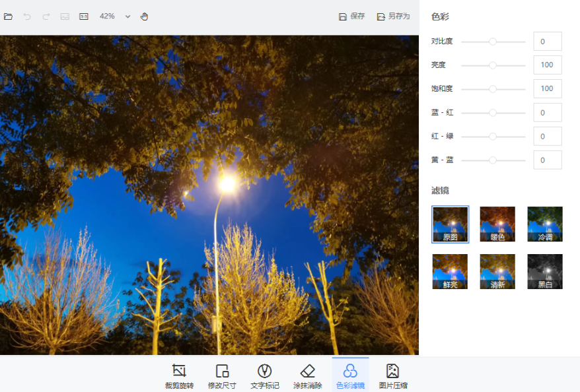Select the 原图 original filter thumbnail

(x=450, y=224)
